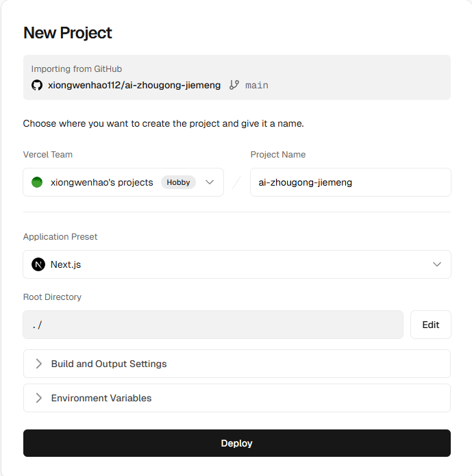The width and height of the screenshot is (472, 476).
Task: Click the Root Directory path field
Action: tap(213, 325)
